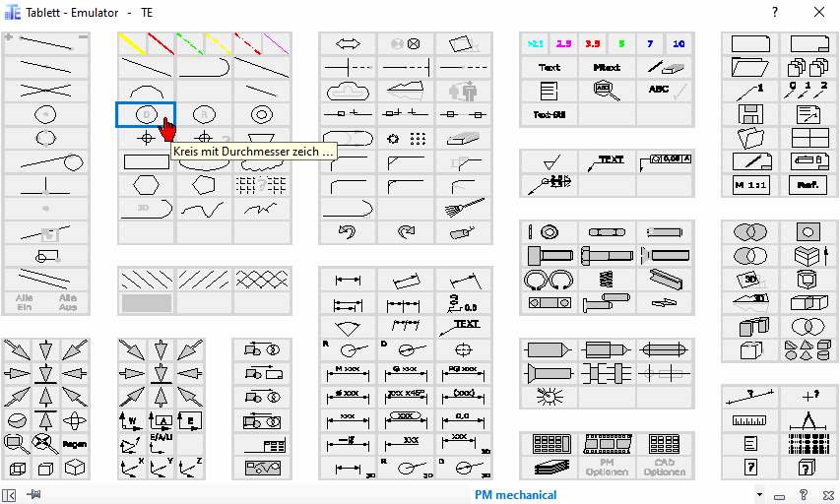The image size is (840, 504).
Task: Click the X axis rotation UCS icon
Action: click(132, 468)
